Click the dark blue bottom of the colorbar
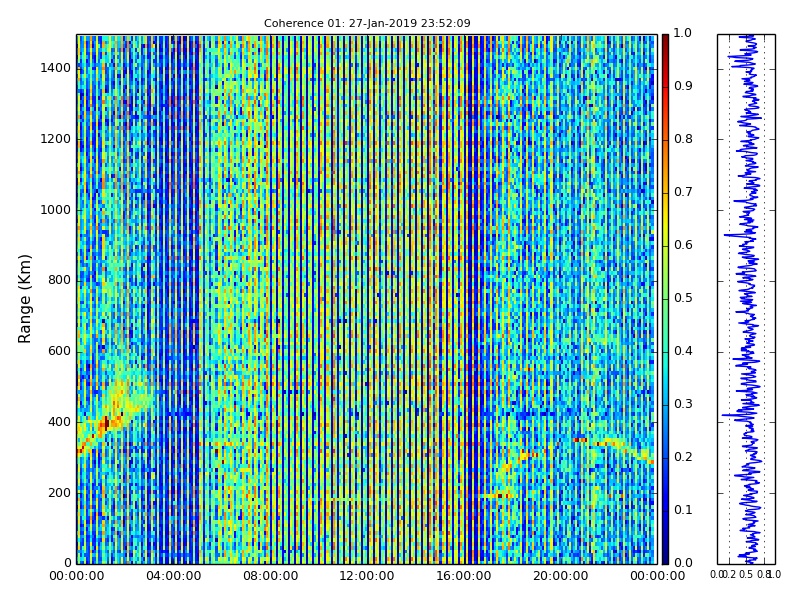The width and height of the screenshot is (800, 600). click(665, 556)
